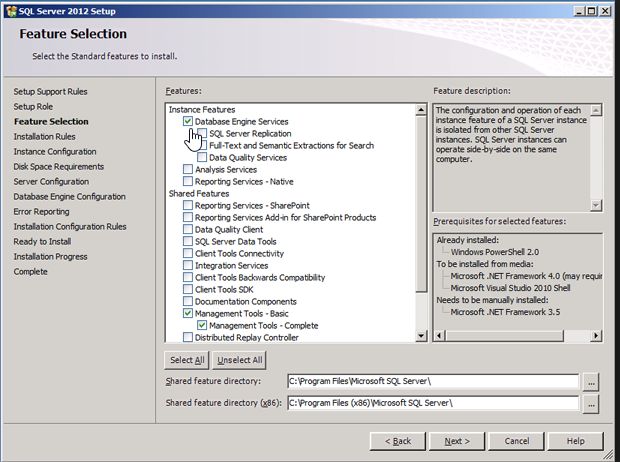Maximize the SQL Server 2012 Setup window
This screenshot has height=462, width=620.
pyautogui.click(x=592, y=11)
